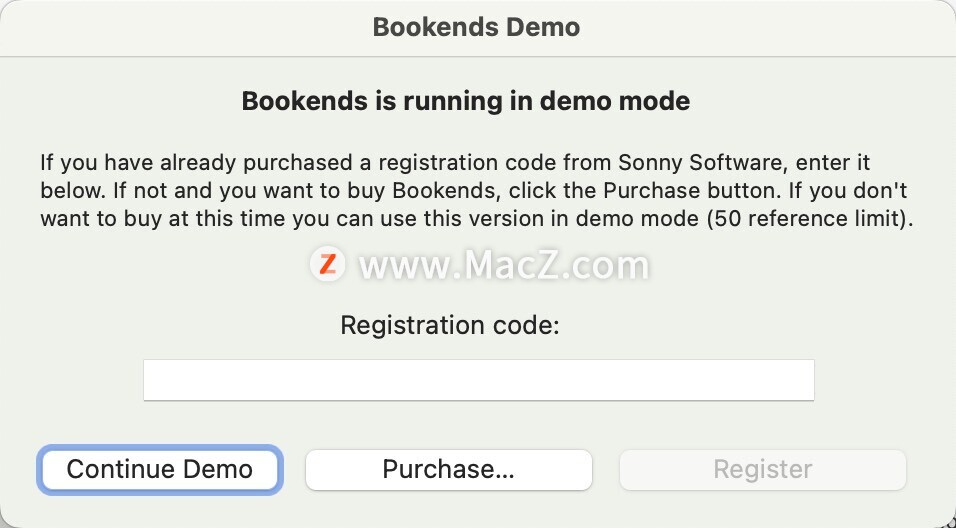Click the www.MacZ.com watermark text

coord(504,266)
